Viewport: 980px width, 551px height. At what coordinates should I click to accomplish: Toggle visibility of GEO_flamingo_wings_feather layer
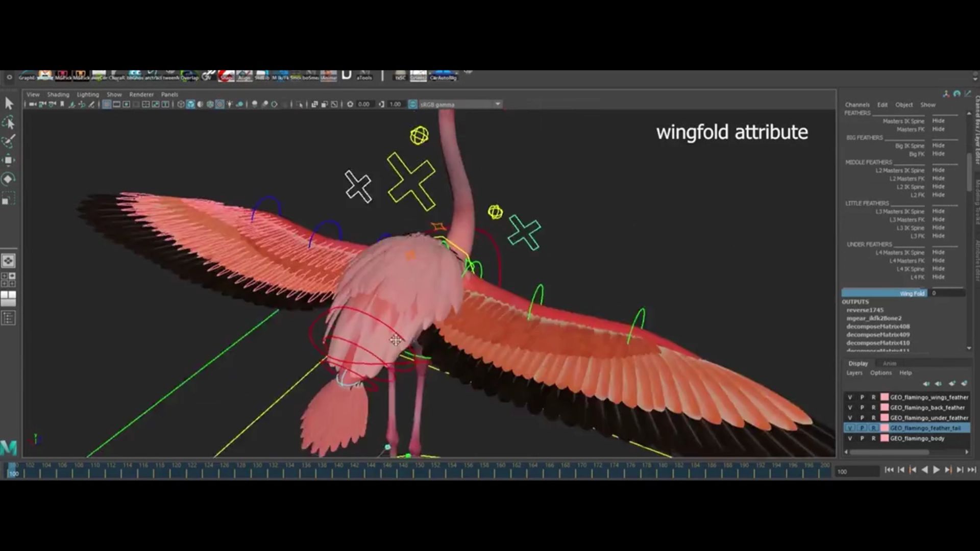click(x=850, y=397)
